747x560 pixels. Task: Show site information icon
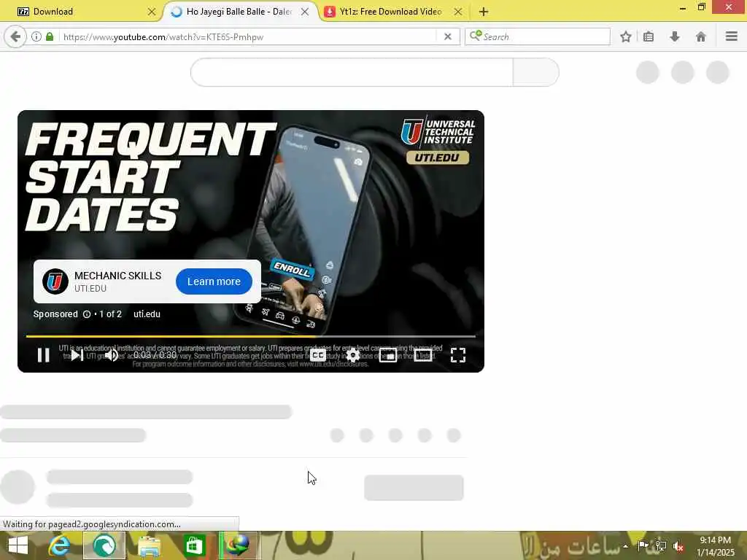36,36
